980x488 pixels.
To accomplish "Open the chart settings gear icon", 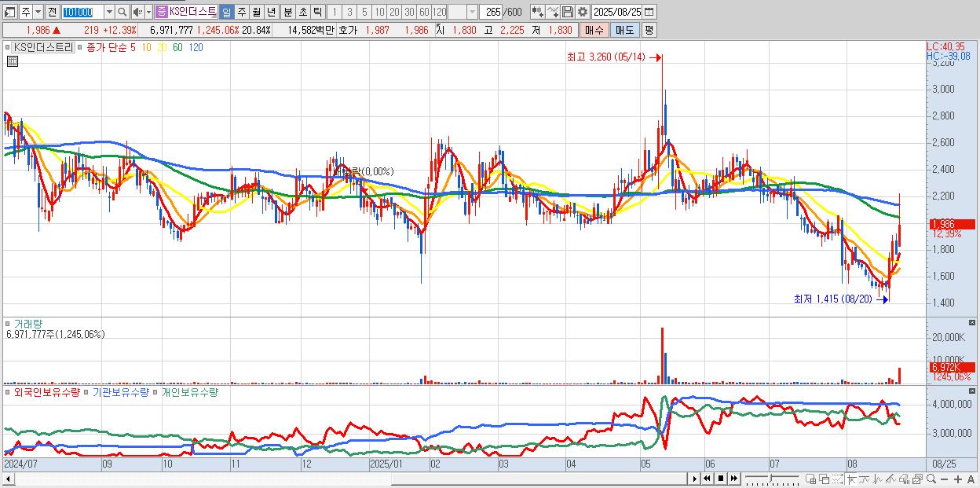I will (583, 12).
